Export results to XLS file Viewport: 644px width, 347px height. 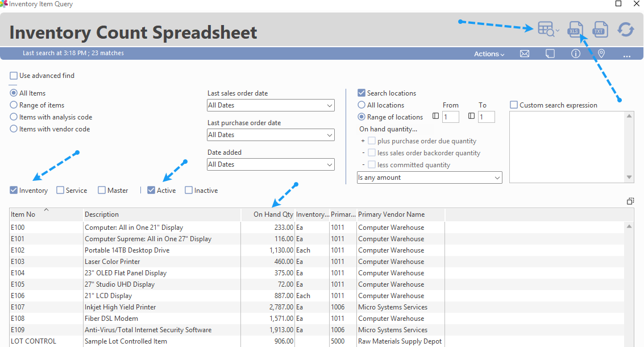coord(575,30)
